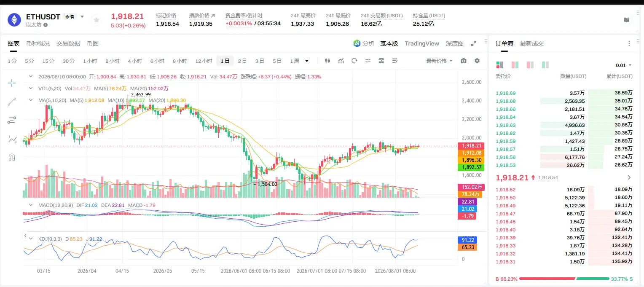Open the candlestick chart style icon
The width and height of the screenshot is (644, 287).
[x=327, y=61]
